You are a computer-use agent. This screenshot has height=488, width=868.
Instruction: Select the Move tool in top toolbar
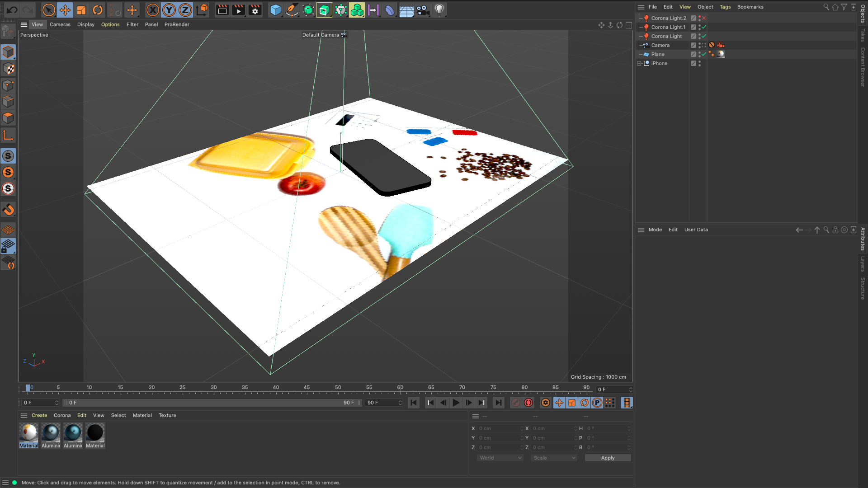pos(65,10)
